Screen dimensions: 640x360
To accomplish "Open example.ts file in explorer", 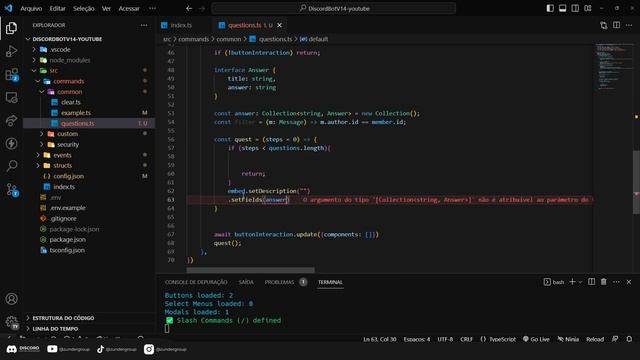I will point(76,113).
